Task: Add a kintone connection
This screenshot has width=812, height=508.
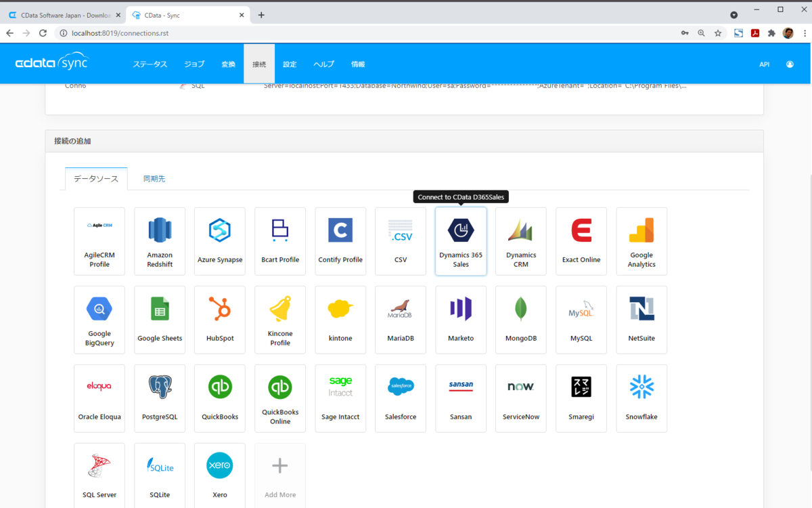Action: click(340, 320)
